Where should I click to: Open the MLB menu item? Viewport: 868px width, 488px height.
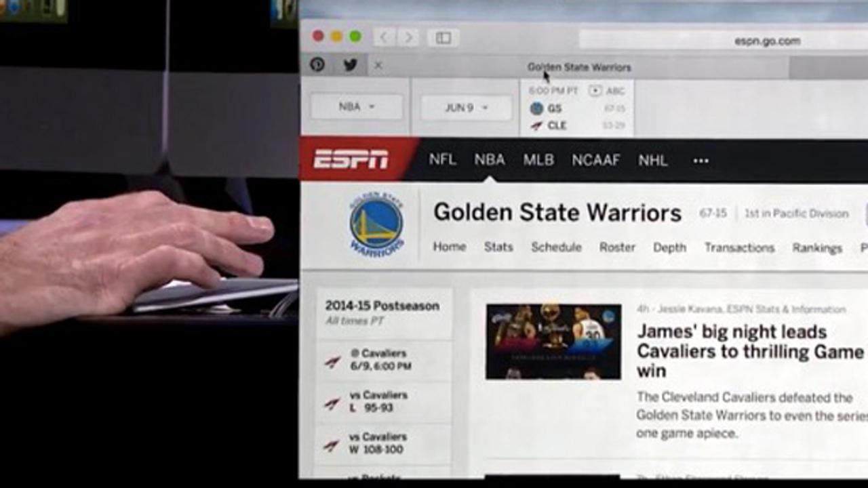(538, 160)
